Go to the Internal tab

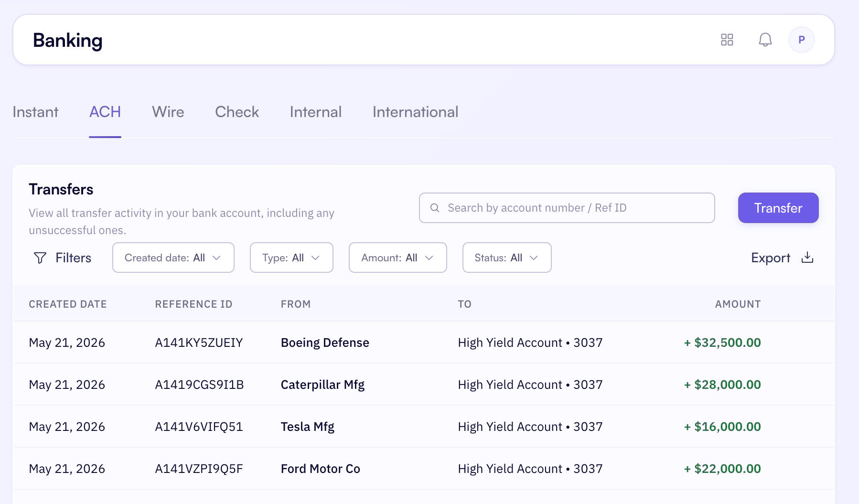coord(316,112)
